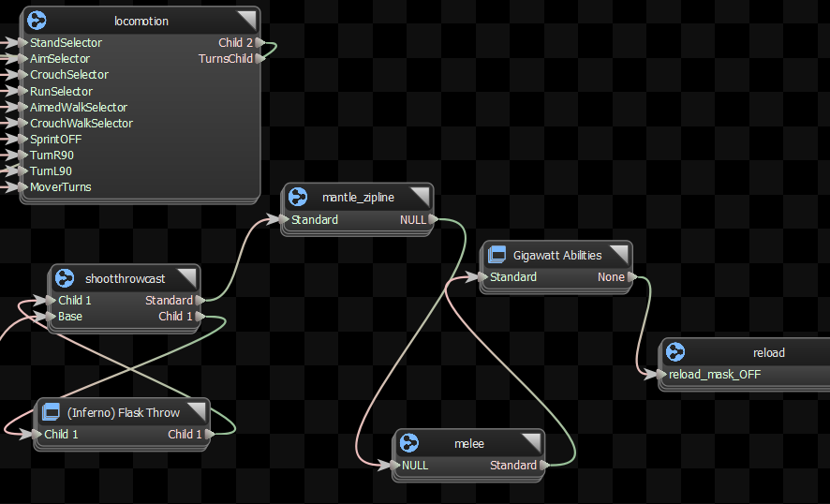Click the Standard input pin on Gigawatt Abilities
Image resolution: width=830 pixels, height=504 pixels.
482,277
